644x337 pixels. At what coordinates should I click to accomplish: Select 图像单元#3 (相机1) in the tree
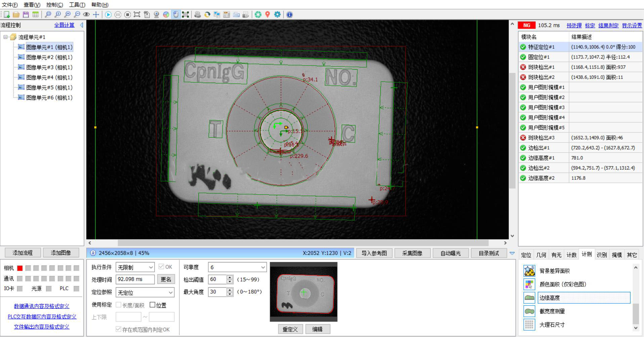tap(49, 67)
